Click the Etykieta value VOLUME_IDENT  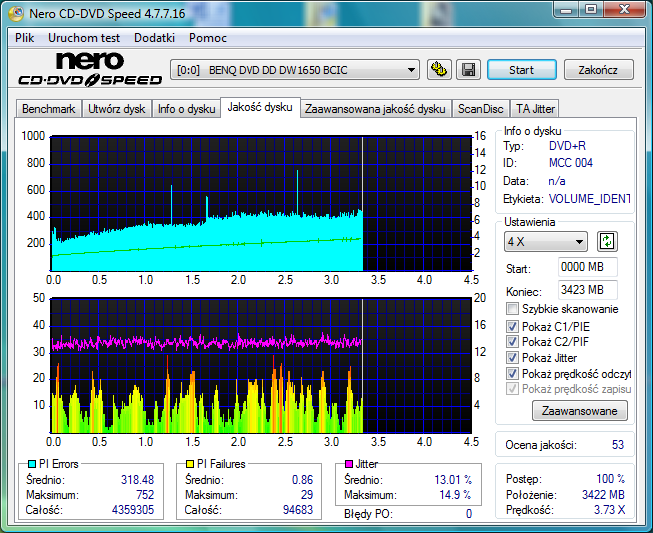pyautogui.click(x=589, y=199)
